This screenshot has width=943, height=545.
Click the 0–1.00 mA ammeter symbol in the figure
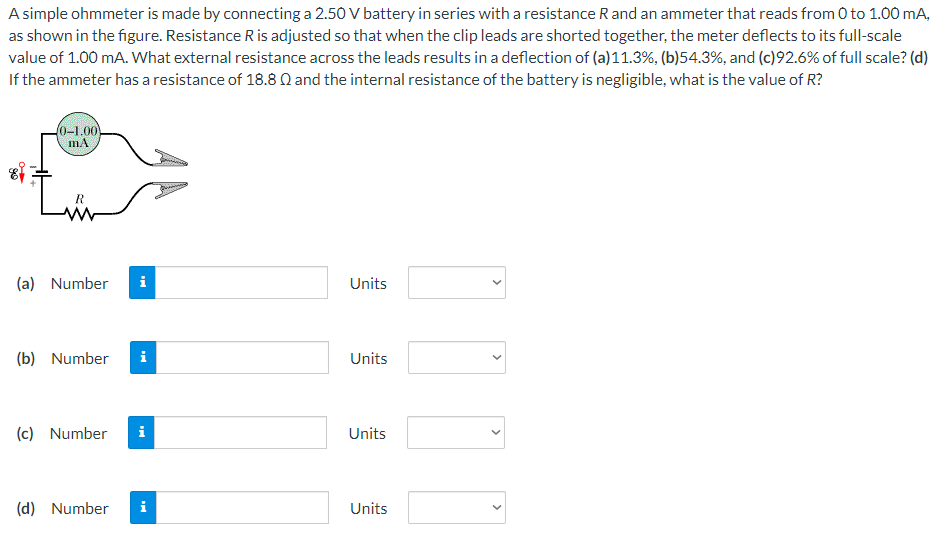79,134
